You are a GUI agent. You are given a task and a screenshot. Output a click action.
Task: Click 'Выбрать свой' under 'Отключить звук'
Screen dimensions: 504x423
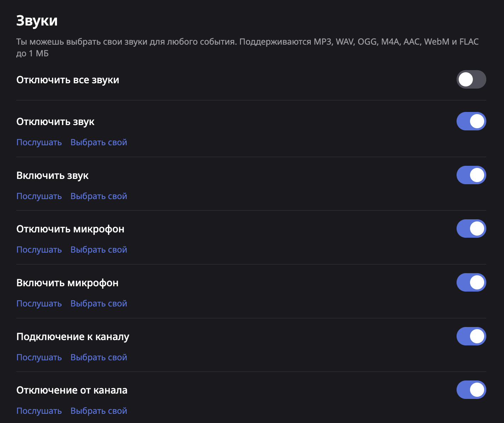98,142
